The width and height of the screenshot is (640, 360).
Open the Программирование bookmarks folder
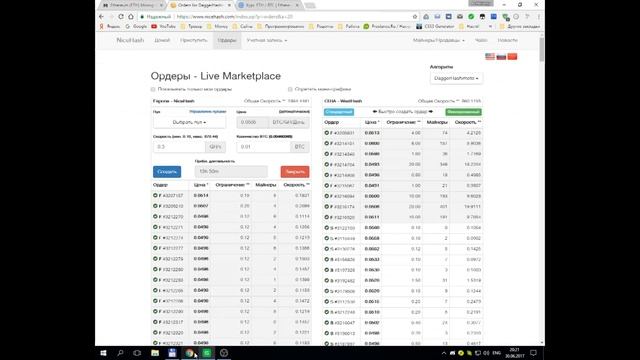tap(280, 26)
